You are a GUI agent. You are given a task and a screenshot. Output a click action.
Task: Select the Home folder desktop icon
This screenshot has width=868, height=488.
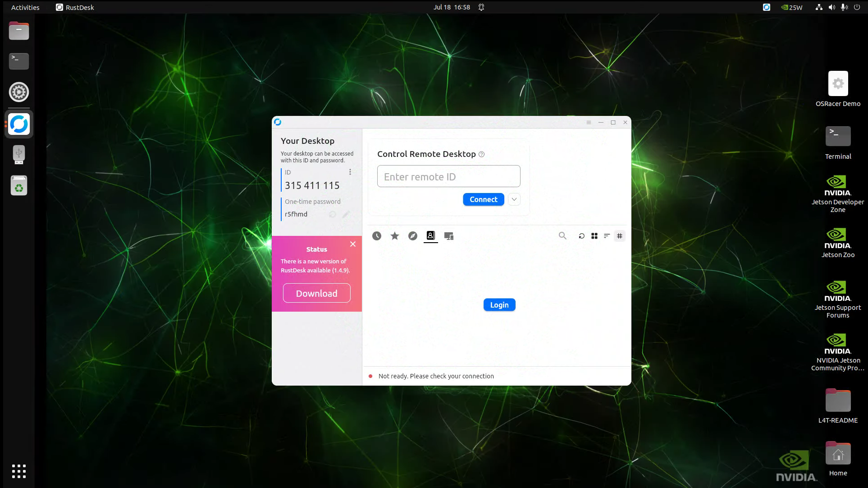tap(838, 459)
